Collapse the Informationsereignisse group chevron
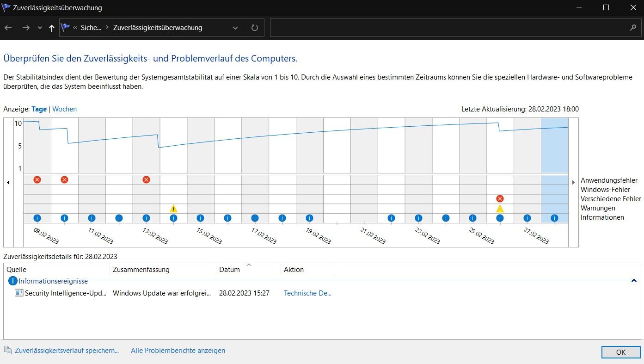This screenshot has width=644, height=364. [x=634, y=280]
